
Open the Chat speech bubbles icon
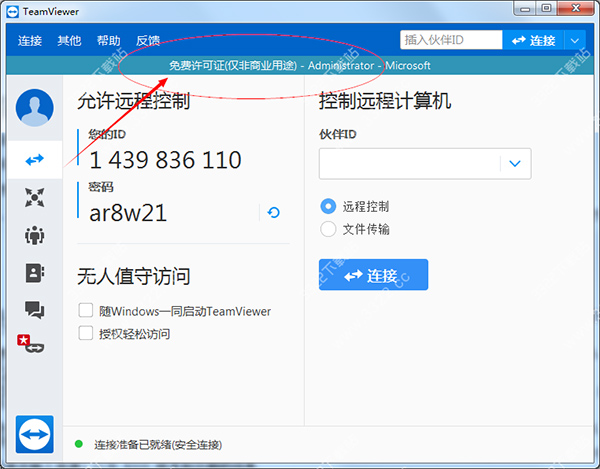[34, 310]
